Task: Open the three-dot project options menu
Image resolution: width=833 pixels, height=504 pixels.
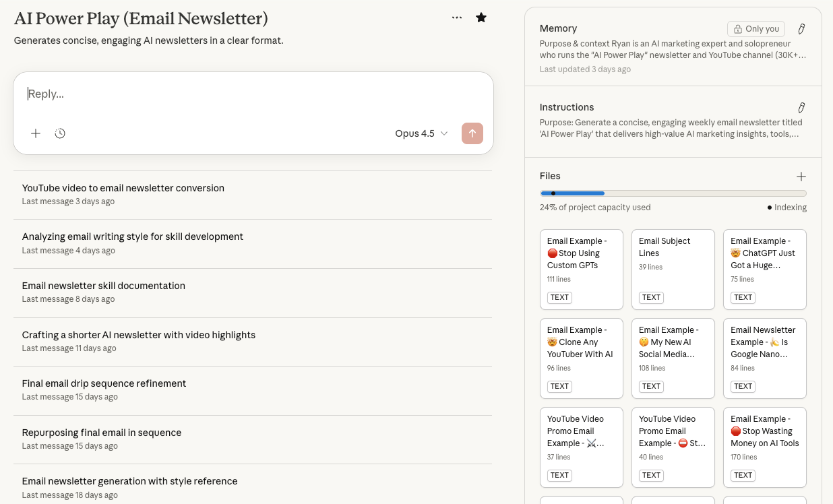Action: (457, 18)
